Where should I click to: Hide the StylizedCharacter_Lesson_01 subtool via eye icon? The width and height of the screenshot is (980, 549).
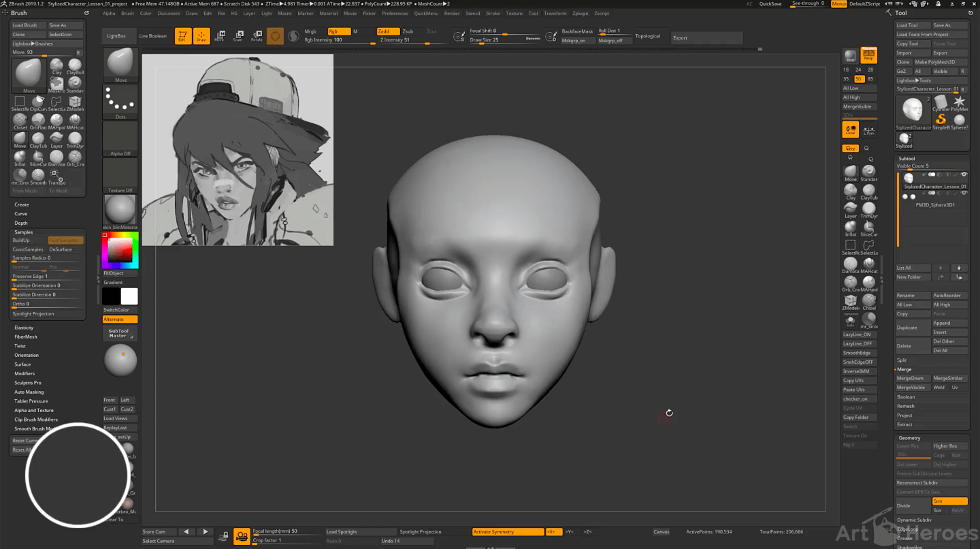[x=964, y=175]
